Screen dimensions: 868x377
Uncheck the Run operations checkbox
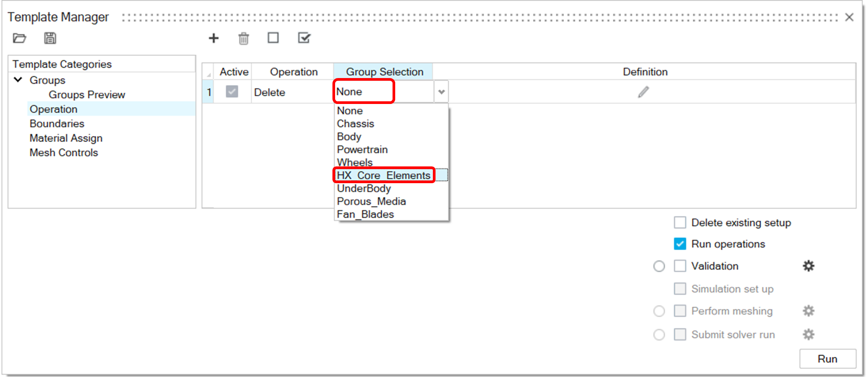680,244
